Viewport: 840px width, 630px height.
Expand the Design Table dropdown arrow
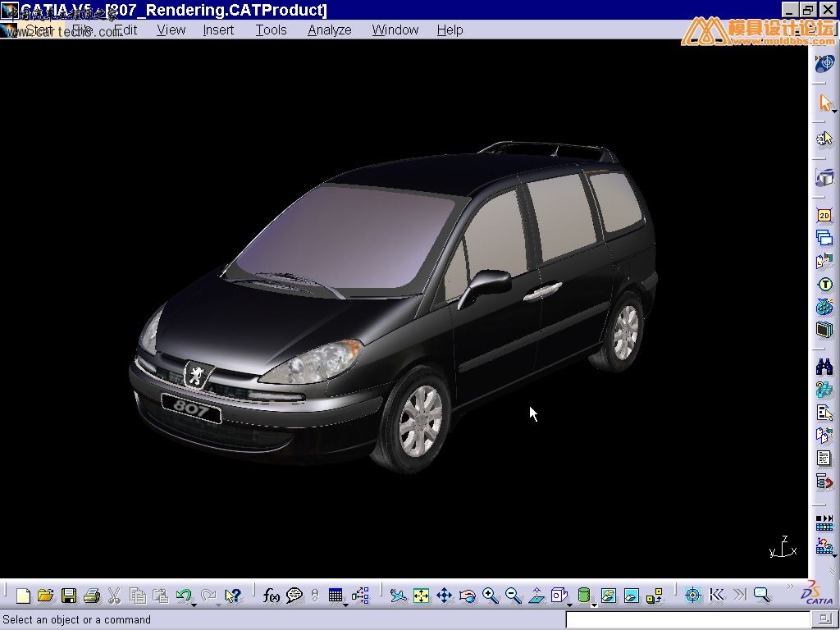345,605
